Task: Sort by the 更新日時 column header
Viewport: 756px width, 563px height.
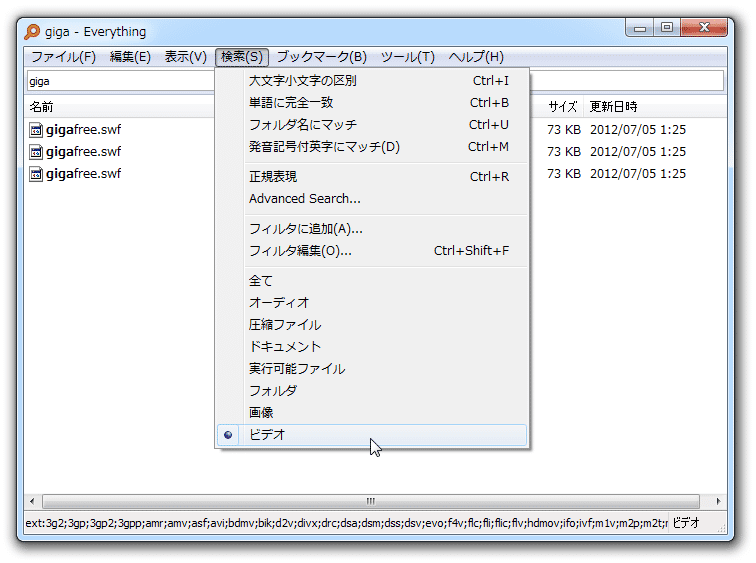Action: pyautogui.click(x=613, y=106)
